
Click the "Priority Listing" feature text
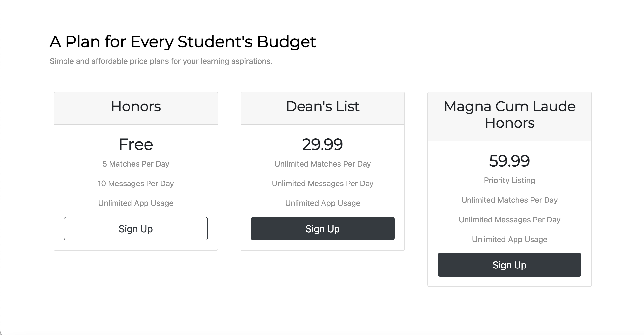pyautogui.click(x=509, y=180)
